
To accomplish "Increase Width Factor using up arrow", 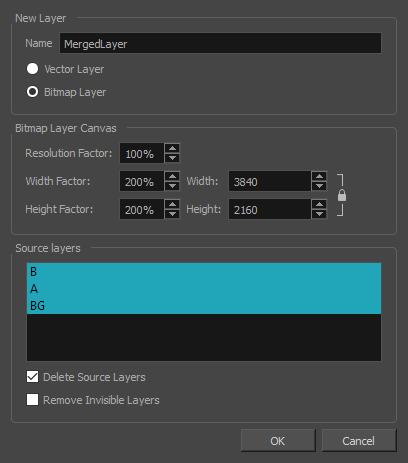I will 172,176.
